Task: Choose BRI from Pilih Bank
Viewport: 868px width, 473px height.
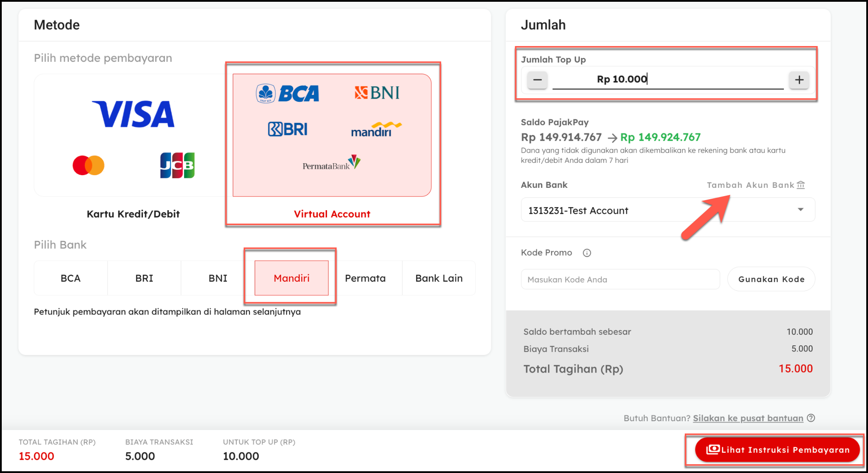Action: (x=144, y=278)
